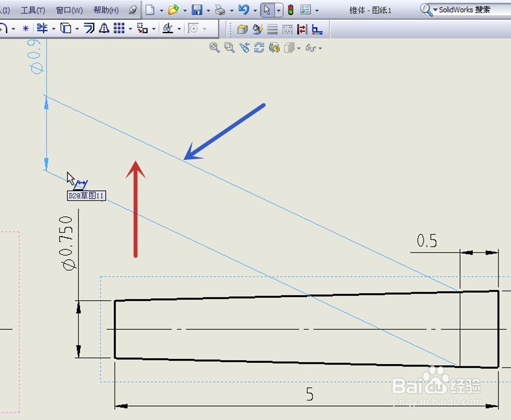The width and height of the screenshot is (511, 420).
Task: Select the Convert entities cube tool
Action: pos(66,29)
